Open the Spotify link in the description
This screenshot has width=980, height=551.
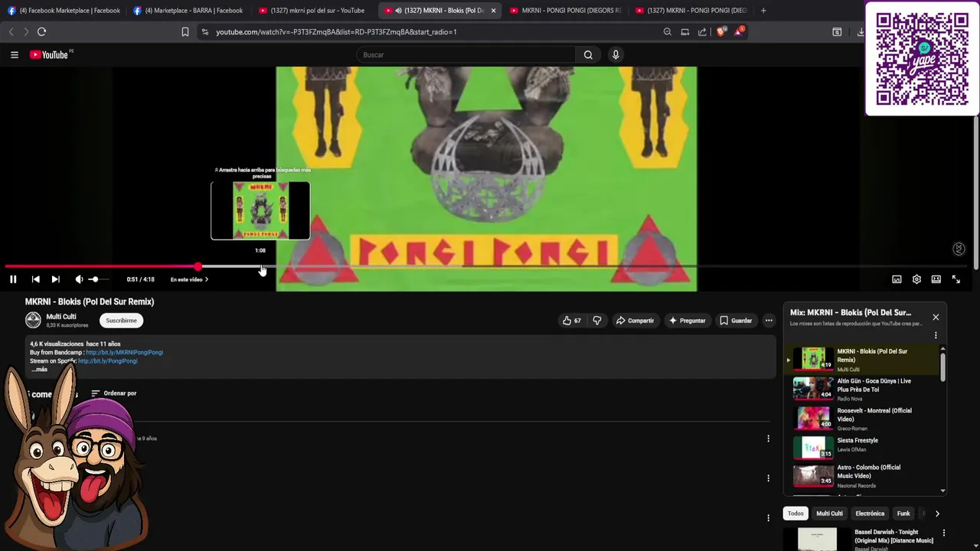pos(107,361)
